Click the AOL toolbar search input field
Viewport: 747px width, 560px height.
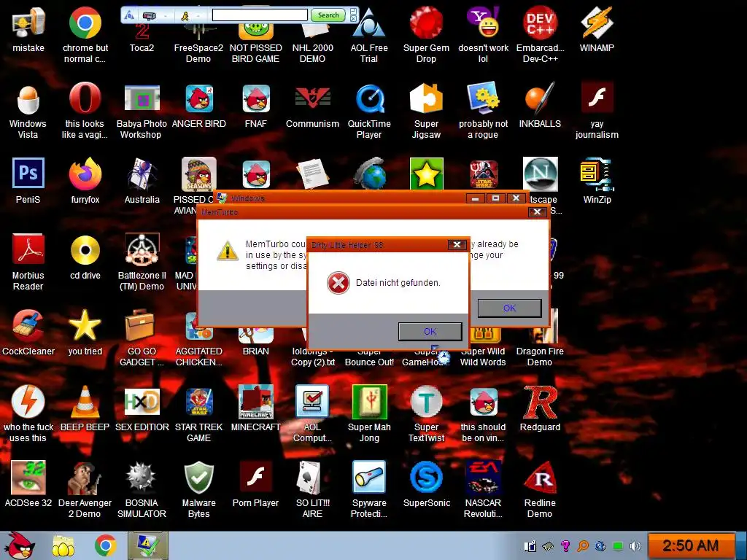[260, 15]
